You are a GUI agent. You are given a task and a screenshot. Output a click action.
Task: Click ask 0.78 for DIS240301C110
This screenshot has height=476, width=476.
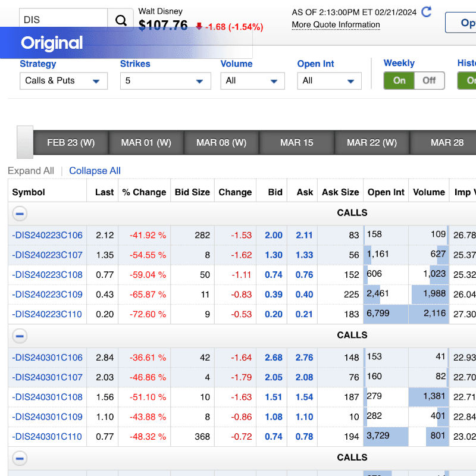[x=305, y=437]
